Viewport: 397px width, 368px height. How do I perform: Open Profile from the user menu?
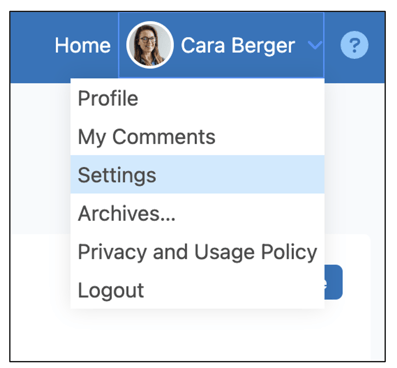(197, 98)
